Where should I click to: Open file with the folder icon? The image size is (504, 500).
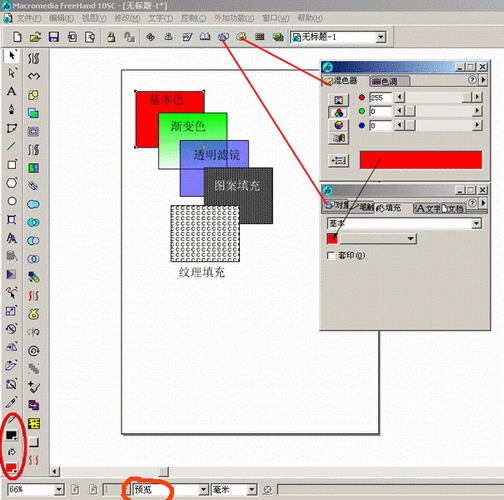coord(35,37)
